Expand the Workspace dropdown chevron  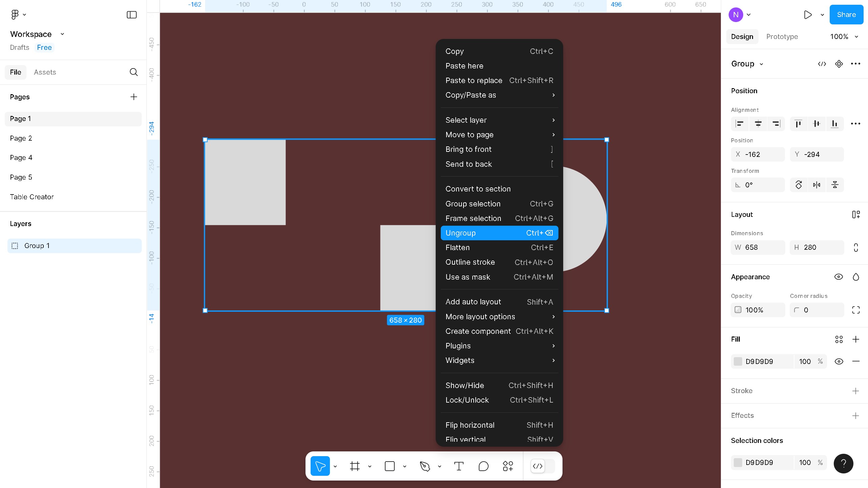coord(62,34)
